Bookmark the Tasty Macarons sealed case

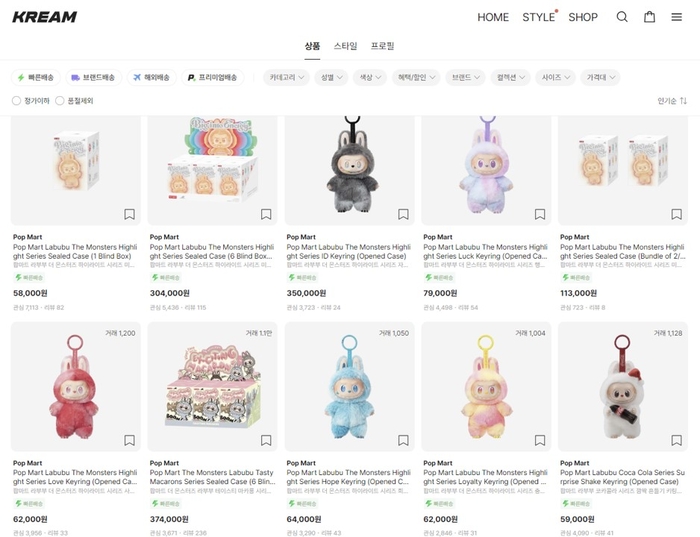click(x=266, y=441)
